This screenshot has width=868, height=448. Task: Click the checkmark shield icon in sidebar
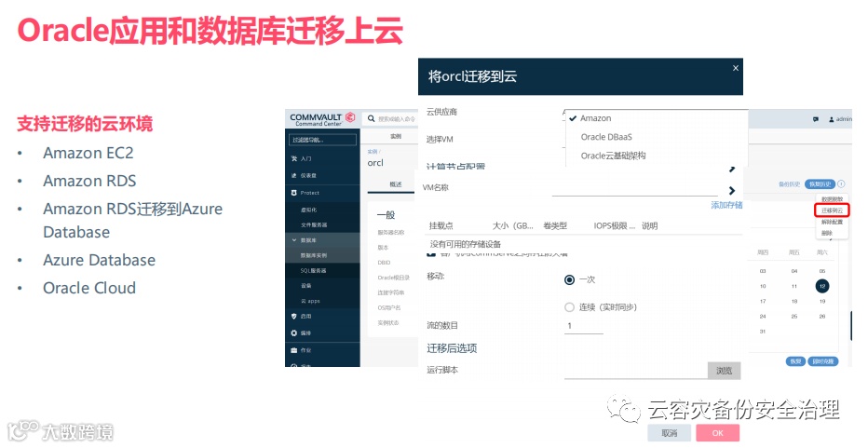294,316
